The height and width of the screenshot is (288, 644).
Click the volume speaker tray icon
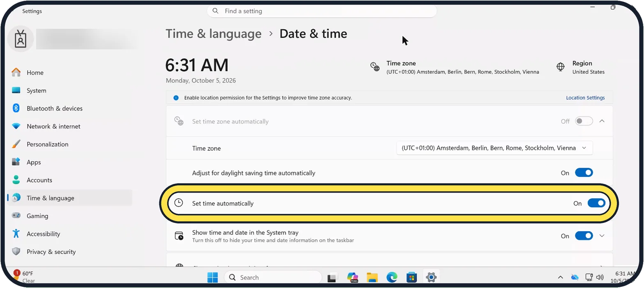[x=600, y=277]
